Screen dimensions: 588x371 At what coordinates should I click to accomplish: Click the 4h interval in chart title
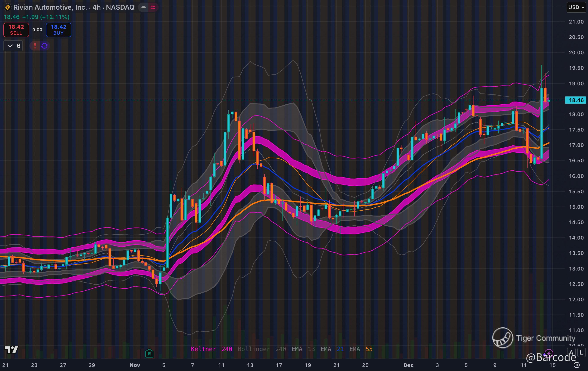(x=96, y=7)
